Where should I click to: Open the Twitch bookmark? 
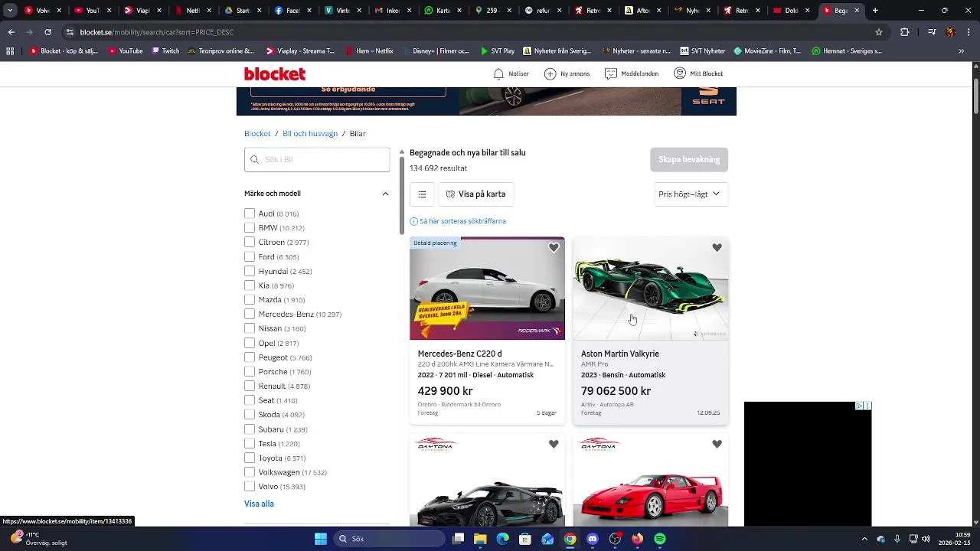(x=165, y=51)
